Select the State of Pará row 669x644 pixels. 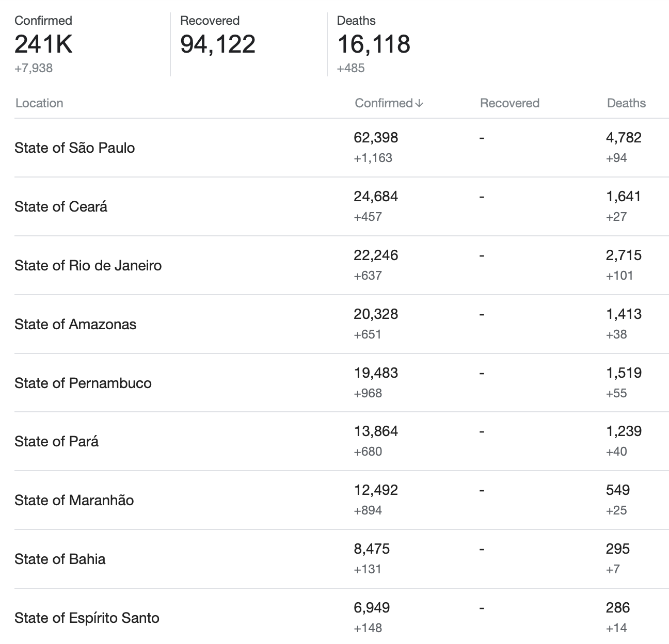tap(56, 442)
